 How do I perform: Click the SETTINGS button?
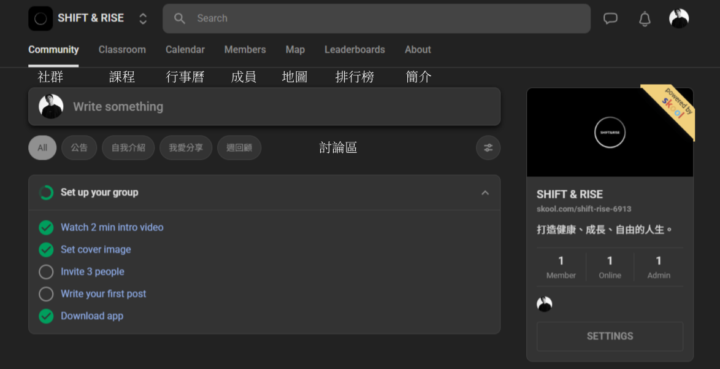pos(610,336)
